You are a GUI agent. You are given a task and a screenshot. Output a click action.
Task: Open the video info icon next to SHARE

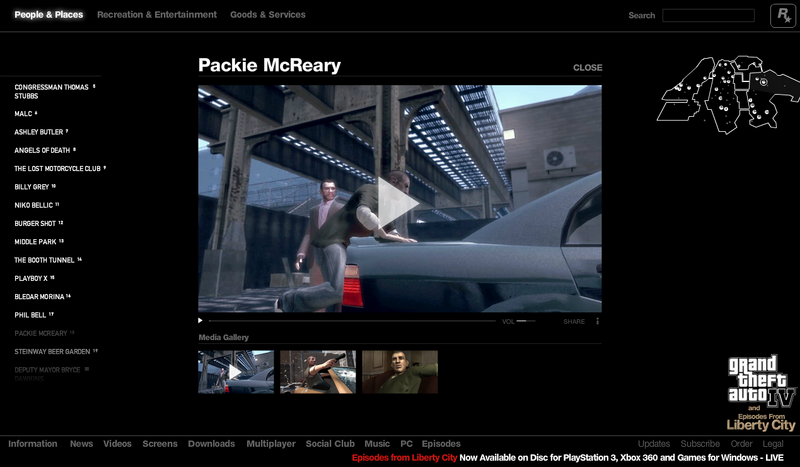tap(597, 321)
